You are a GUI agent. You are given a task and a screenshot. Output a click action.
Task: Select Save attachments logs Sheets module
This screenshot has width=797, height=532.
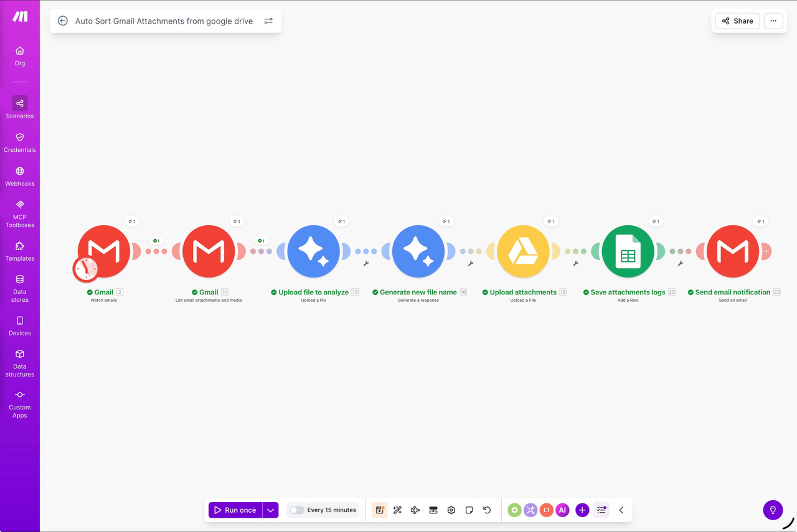(x=628, y=251)
